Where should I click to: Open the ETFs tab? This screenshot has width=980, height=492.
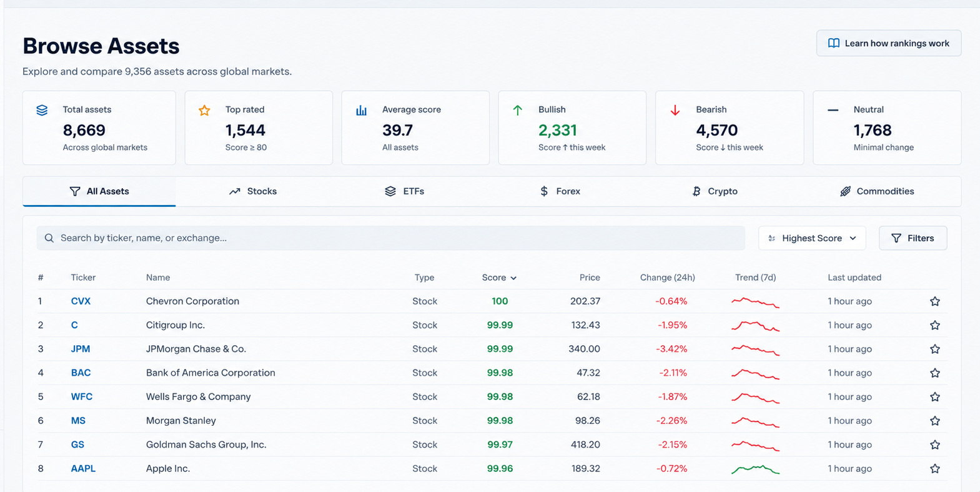coord(405,191)
